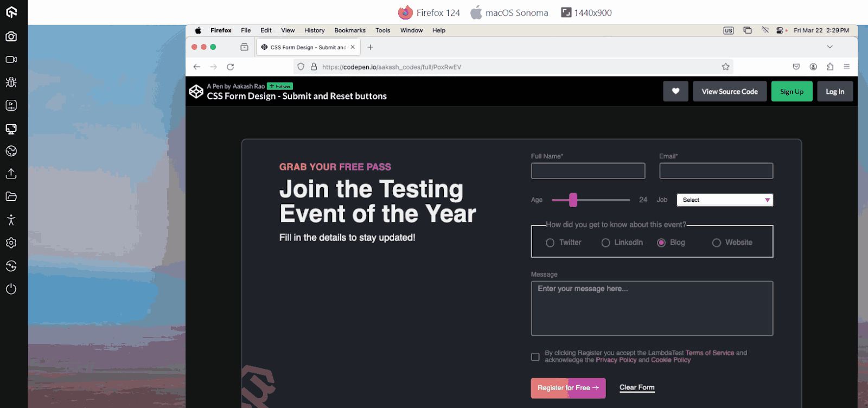Open the History menu
This screenshot has width=868, height=408.
click(315, 30)
